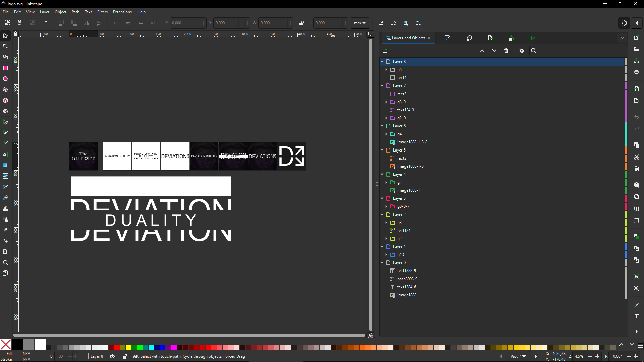Pick the white color swatch in palette

click(x=40, y=344)
